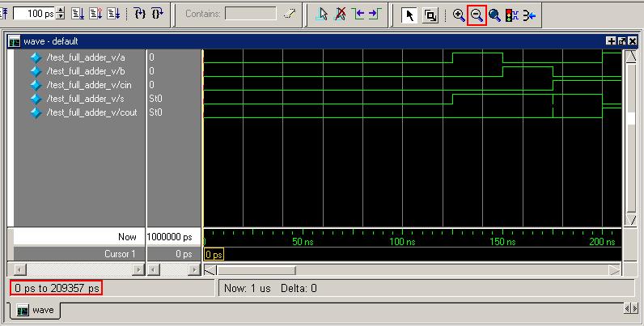The width and height of the screenshot is (644, 326).
Task: Click left arrow of waveform horizontal scrollbar
Action: [x=210, y=269]
